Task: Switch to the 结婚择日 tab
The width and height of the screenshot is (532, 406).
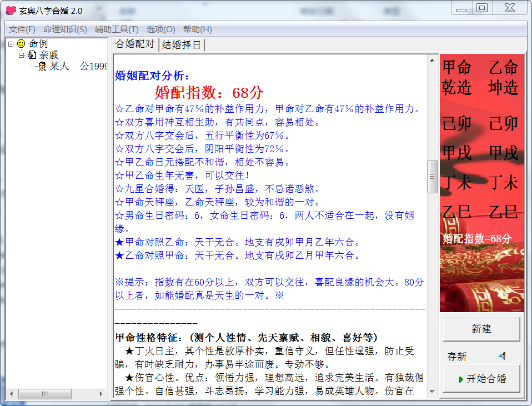Action: pos(182,45)
